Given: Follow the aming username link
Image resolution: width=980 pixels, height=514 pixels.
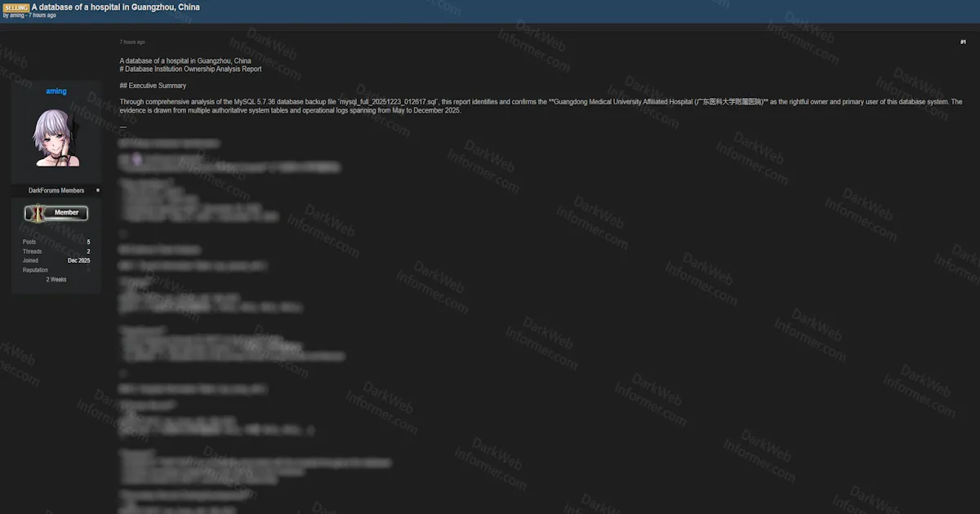Looking at the screenshot, I should coord(56,91).
